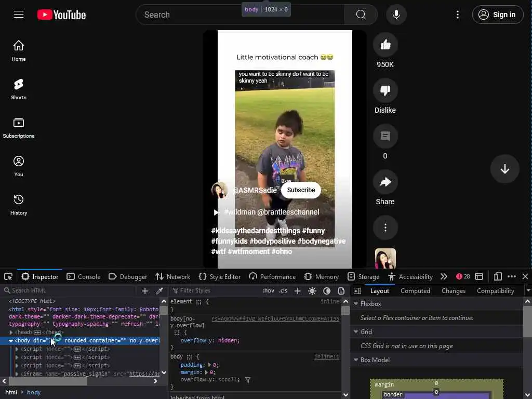Screen dimensions: 532x399
Task: Expand the first script nonce node
Action: click(17, 349)
